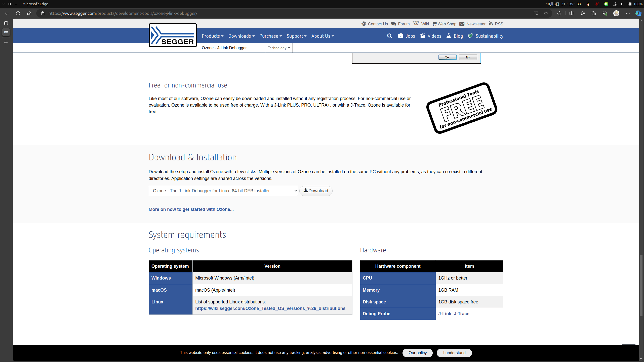Click the page vertical scrollbar thumb

(x=641, y=285)
